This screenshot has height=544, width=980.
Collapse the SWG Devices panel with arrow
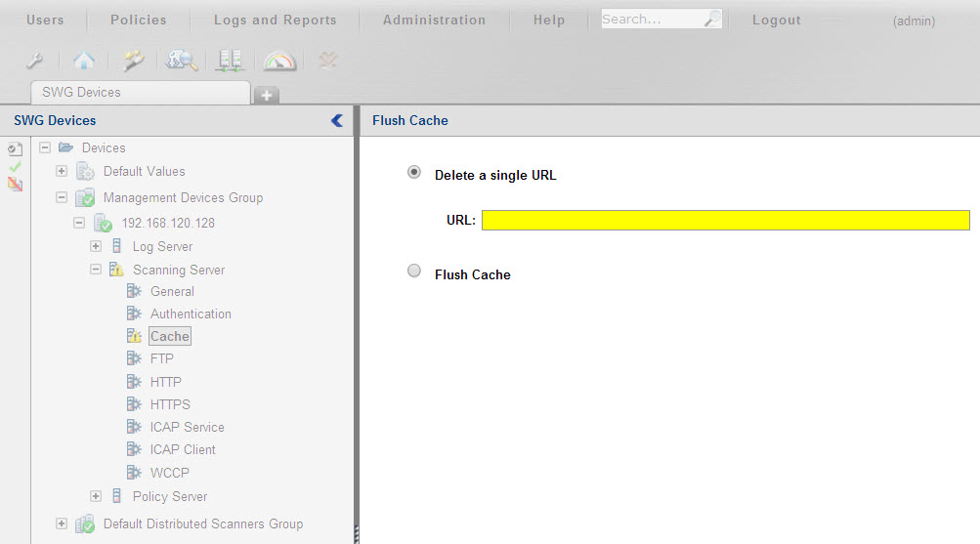(337, 120)
